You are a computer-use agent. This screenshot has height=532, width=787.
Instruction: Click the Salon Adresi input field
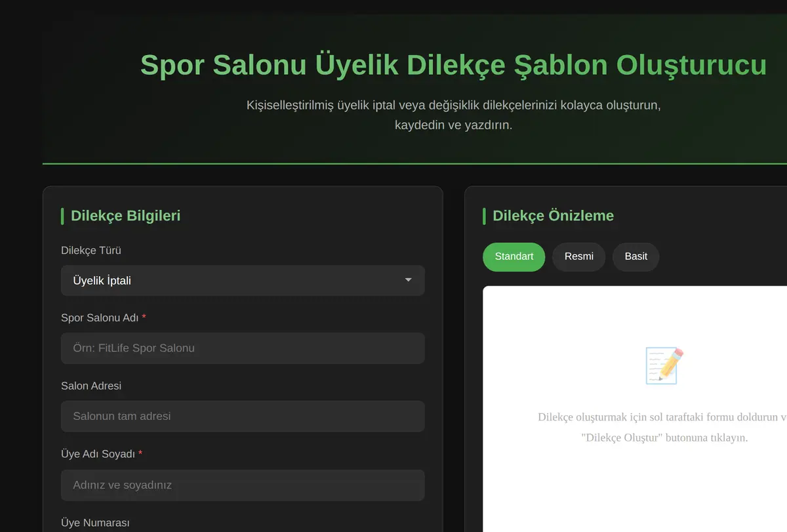243,417
